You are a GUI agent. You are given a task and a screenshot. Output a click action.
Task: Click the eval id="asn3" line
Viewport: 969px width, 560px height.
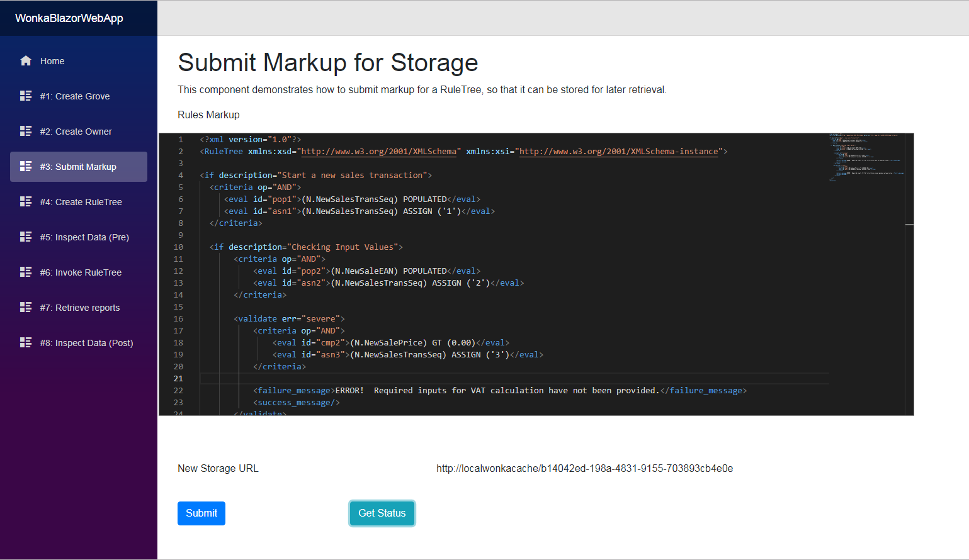coord(408,355)
